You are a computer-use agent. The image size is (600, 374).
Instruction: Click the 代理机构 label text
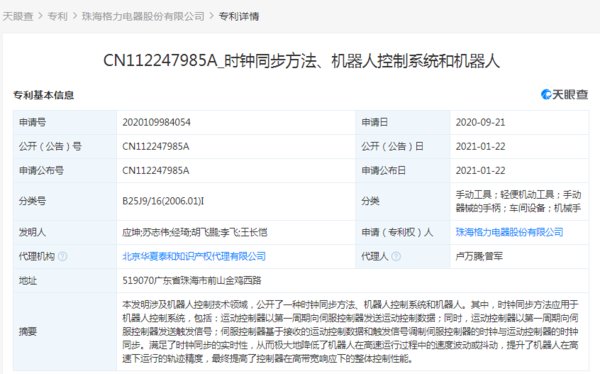pos(37,256)
